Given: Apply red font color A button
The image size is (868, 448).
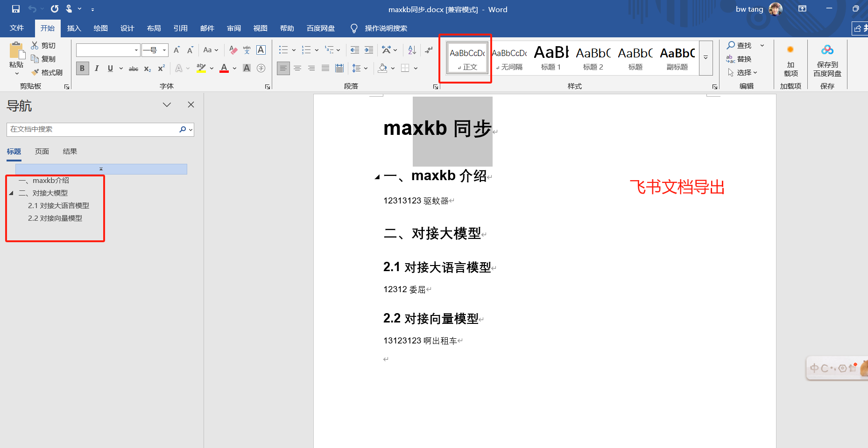Looking at the screenshot, I should (x=224, y=68).
